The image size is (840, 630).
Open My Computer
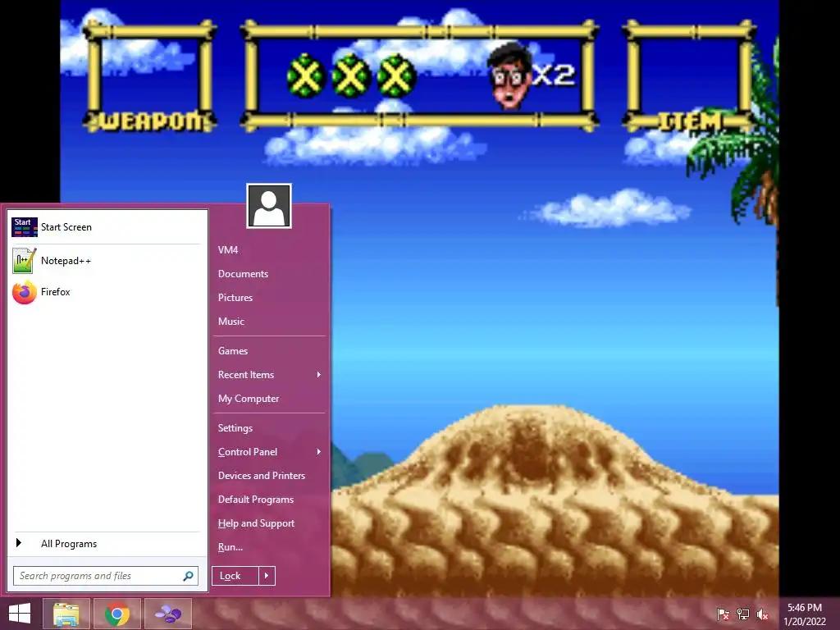pos(249,399)
